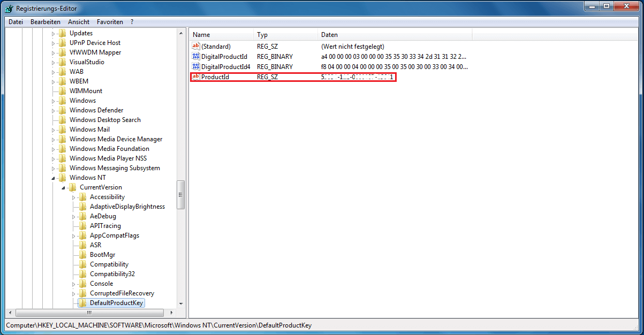Screen dimensions: 644x335
Task: Click the status bar registry path
Action: 158,325
